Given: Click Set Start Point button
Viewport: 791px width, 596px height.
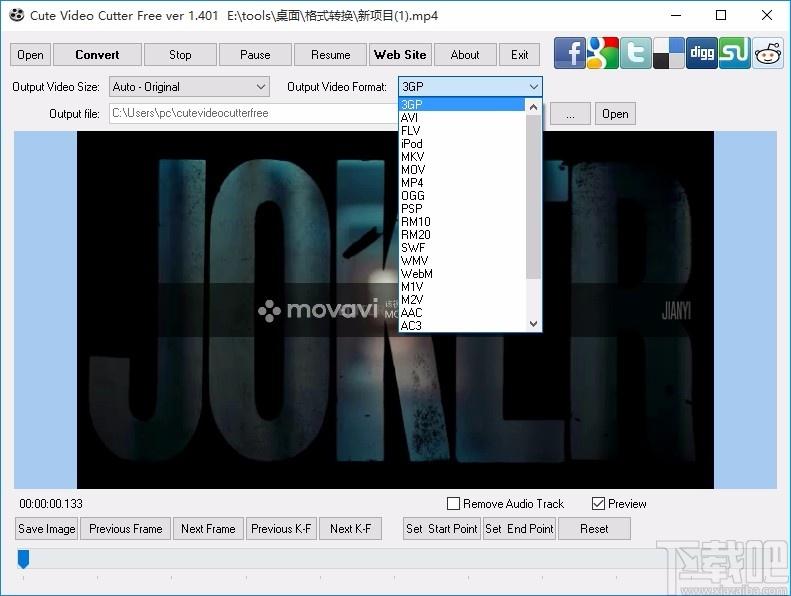Looking at the screenshot, I should coord(441,529).
